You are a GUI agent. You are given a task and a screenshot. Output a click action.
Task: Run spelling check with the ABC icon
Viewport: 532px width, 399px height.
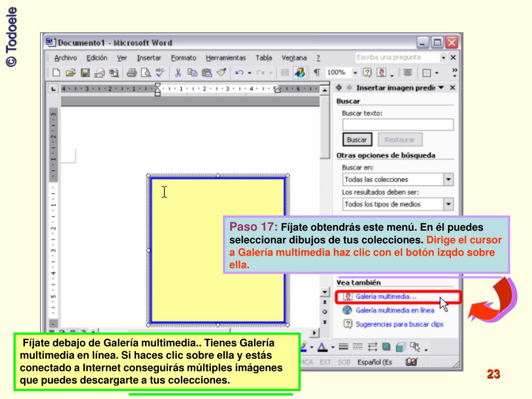(160, 73)
